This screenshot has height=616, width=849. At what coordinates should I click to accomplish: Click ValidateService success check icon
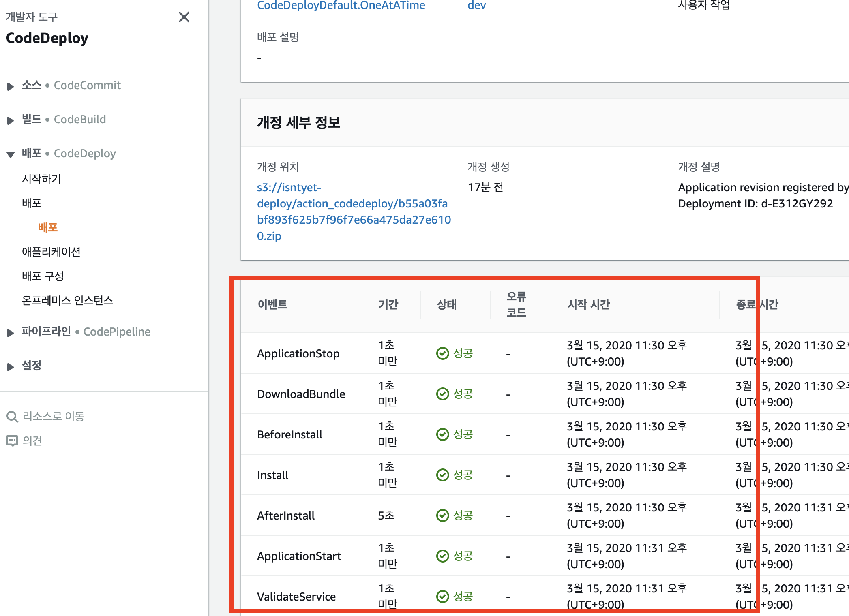(443, 597)
